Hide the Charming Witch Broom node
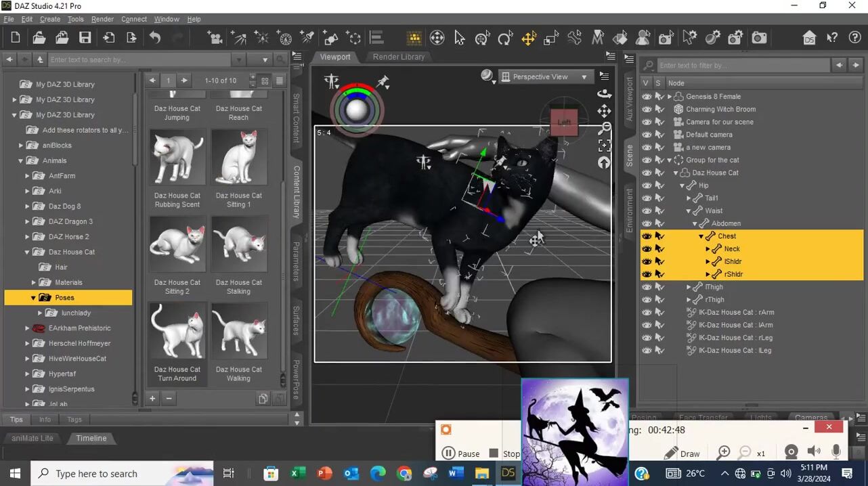 coord(647,109)
